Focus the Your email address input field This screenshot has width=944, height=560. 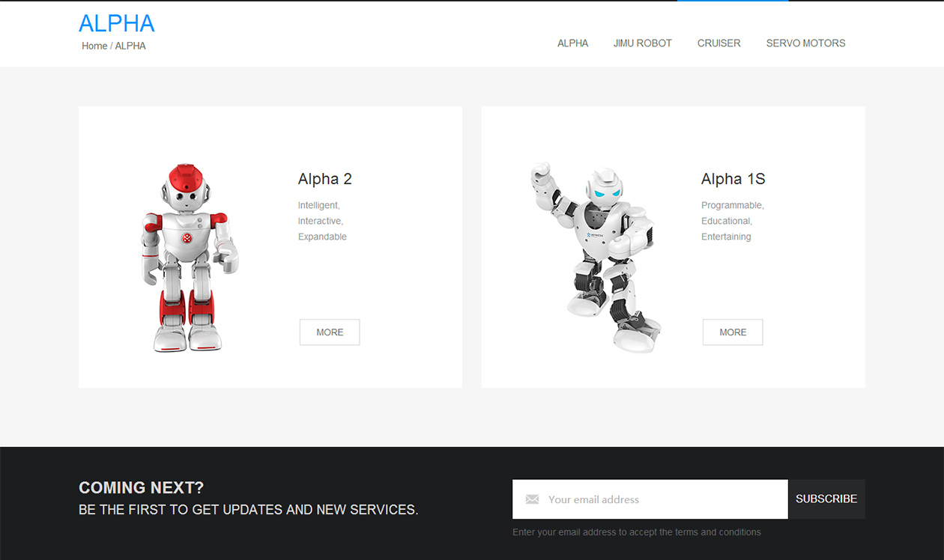click(650, 499)
